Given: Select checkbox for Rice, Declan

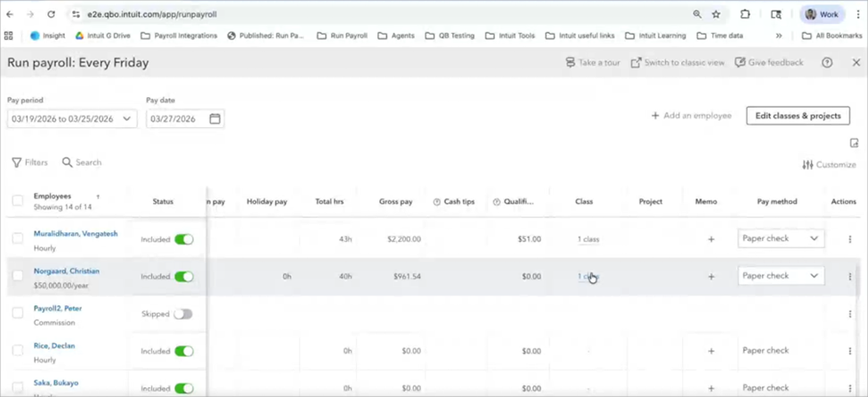Looking at the screenshot, I should pos(18,351).
